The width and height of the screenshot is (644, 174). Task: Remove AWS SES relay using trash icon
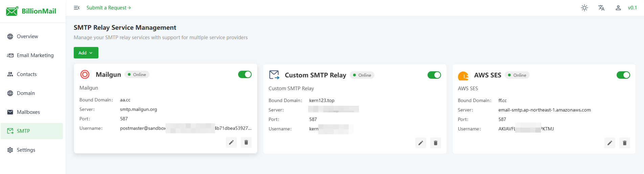(x=624, y=143)
